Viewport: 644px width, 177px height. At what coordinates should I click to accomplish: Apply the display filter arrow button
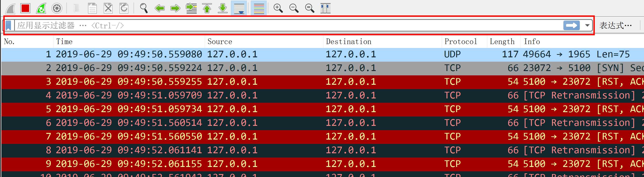(572, 26)
